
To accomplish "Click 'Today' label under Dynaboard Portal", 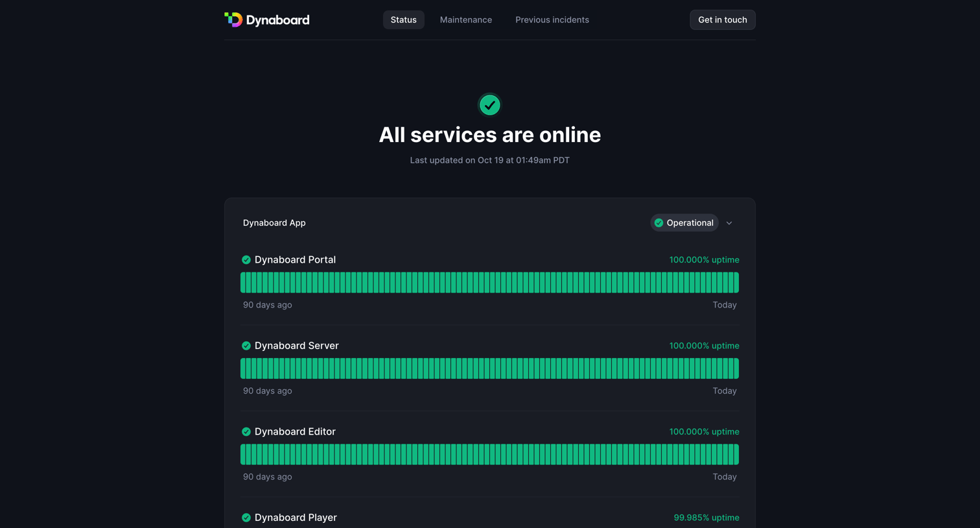I will (x=725, y=305).
